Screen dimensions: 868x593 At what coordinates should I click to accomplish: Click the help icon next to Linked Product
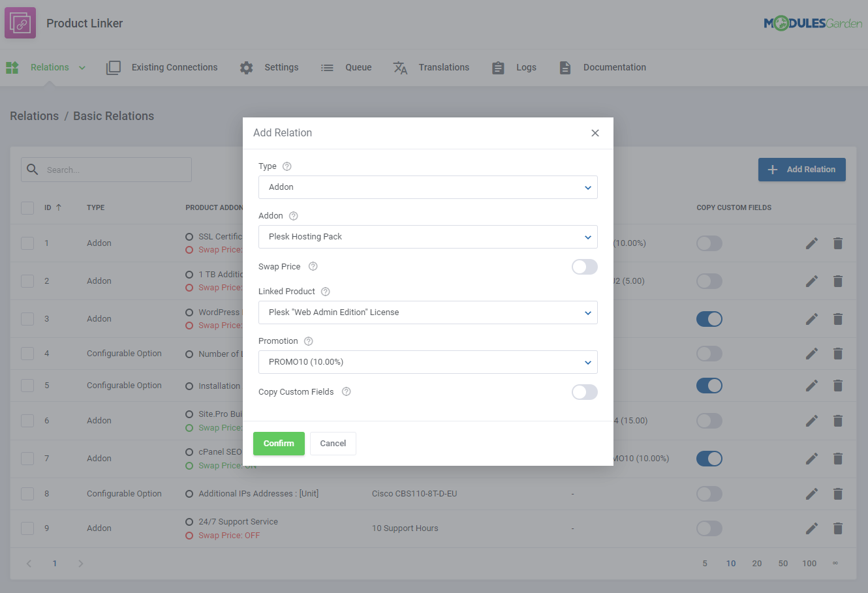325,292
